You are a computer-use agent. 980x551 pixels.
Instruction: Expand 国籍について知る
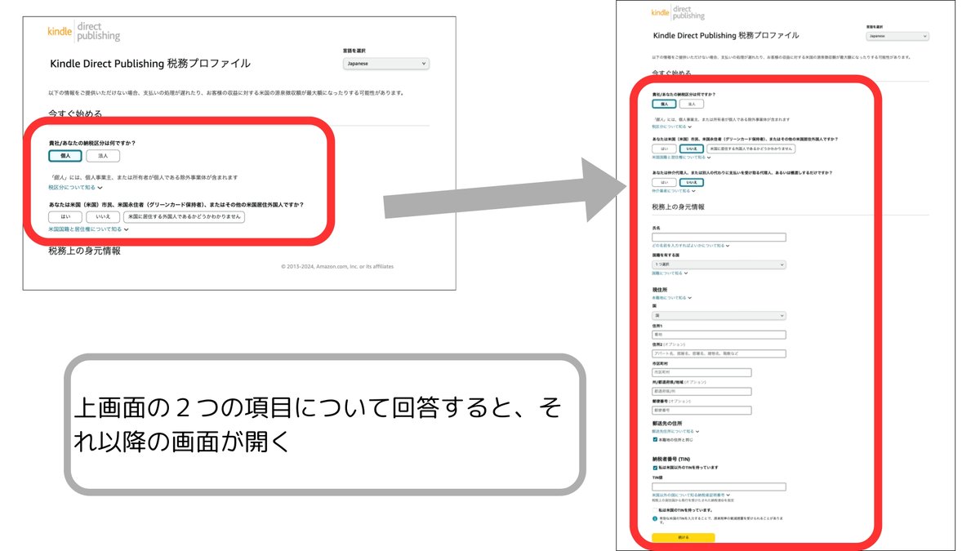671,273
